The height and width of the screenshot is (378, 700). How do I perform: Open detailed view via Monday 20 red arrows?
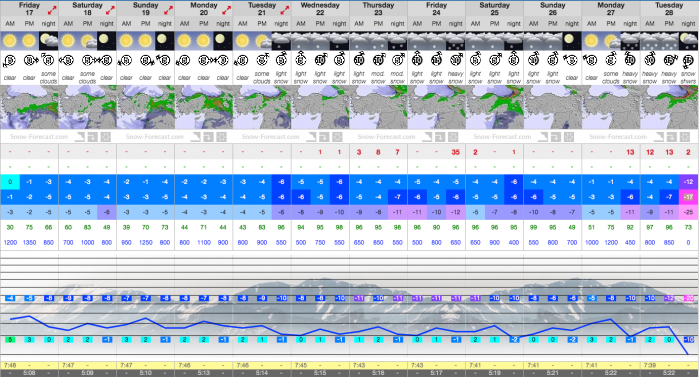click(x=227, y=9)
